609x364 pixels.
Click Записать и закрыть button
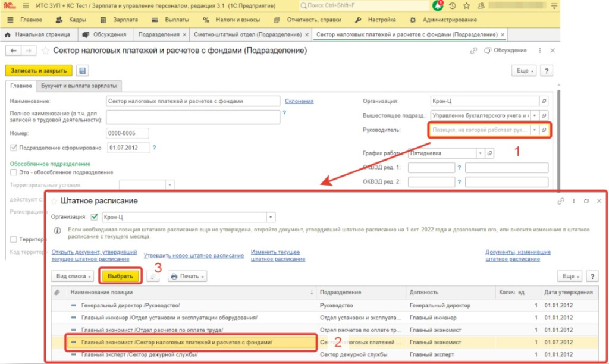pyautogui.click(x=39, y=71)
